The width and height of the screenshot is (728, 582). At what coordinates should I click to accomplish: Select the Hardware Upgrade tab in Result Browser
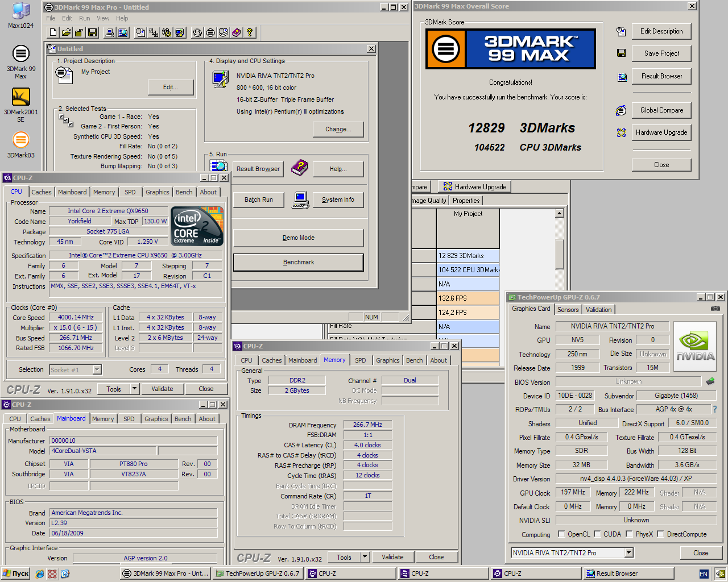[x=474, y=186]
